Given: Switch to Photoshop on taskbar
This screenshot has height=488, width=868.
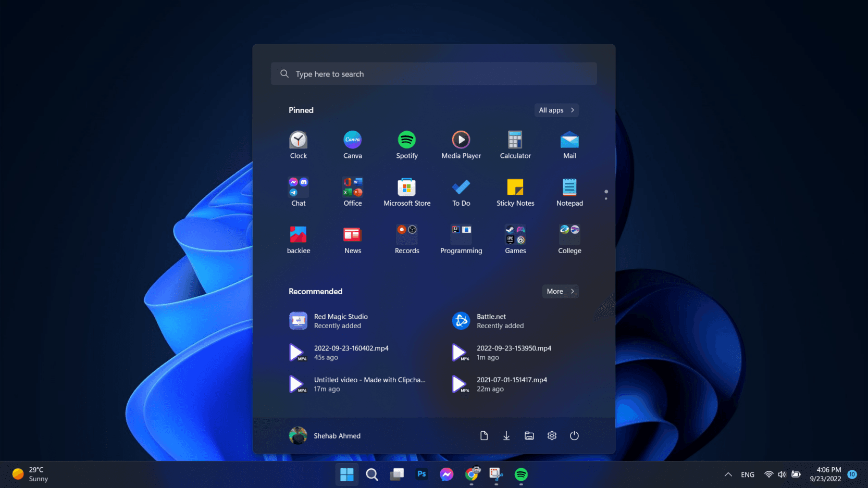Looking at the screenshot, I should pos(422,474).
